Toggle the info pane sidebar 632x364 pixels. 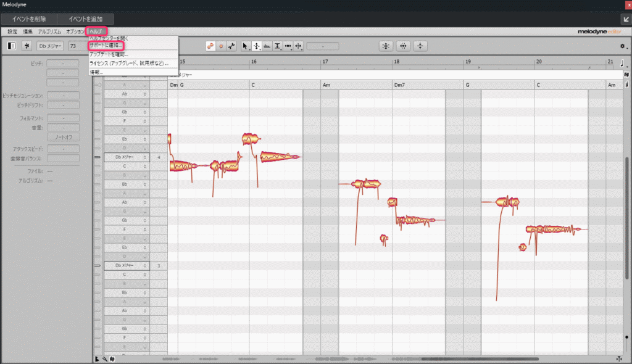(12, 46)
